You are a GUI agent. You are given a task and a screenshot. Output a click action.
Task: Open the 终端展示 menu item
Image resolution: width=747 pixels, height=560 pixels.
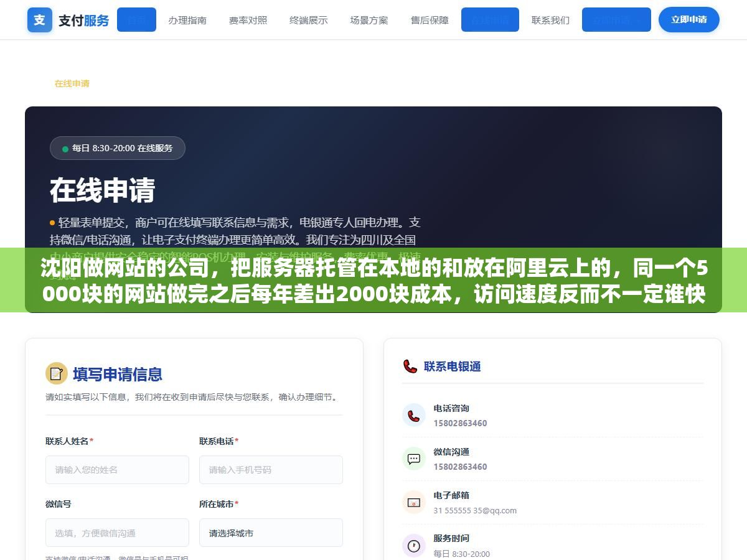tap(309, 20)
